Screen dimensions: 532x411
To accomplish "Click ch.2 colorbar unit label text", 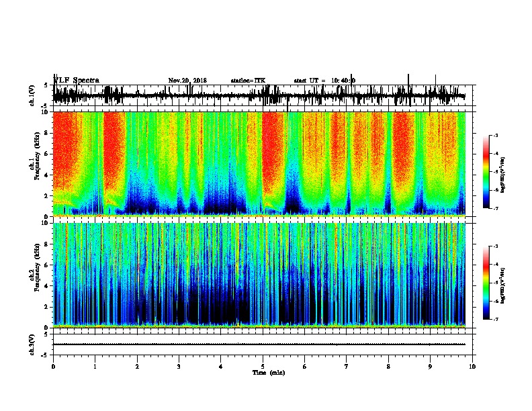I will [x=503, y=286].
